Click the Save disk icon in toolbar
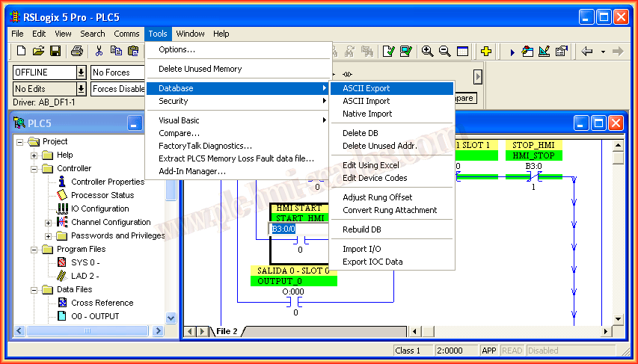638x364 pixels. [x=55, y=51]
